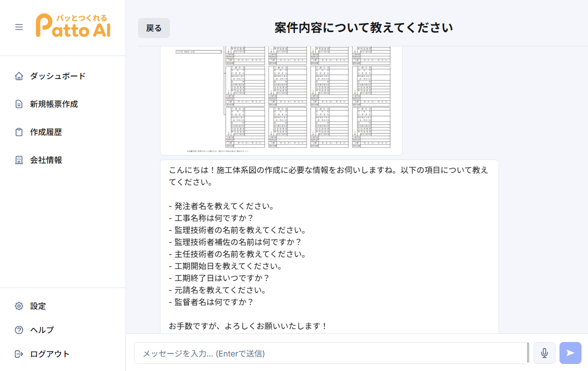Click the document icon beside 新規帳票作成

pyautogui.click(x=19, y=103)
